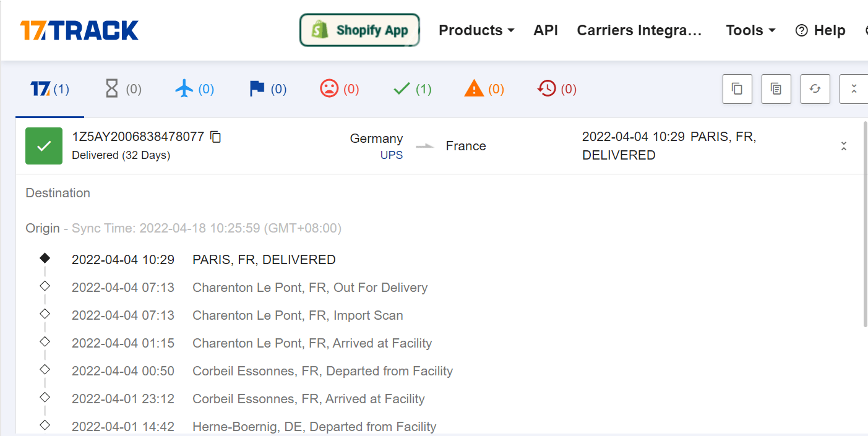The width and height of the screenshot is (868, 436).
Task: Open the Shopify App button
Action: point(359,30)
